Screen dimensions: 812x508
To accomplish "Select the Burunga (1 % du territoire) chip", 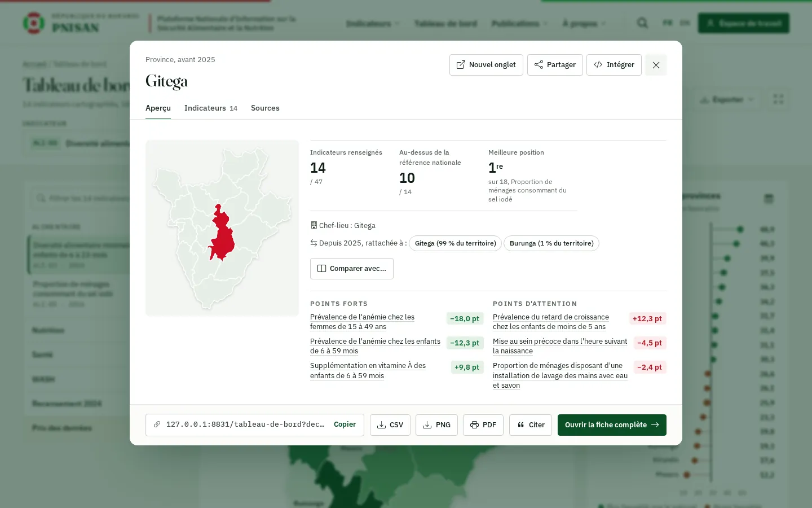I will [x=551, y=243].
